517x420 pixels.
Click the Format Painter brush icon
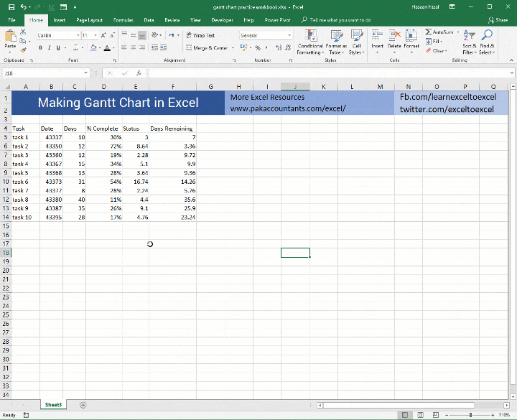23,50
